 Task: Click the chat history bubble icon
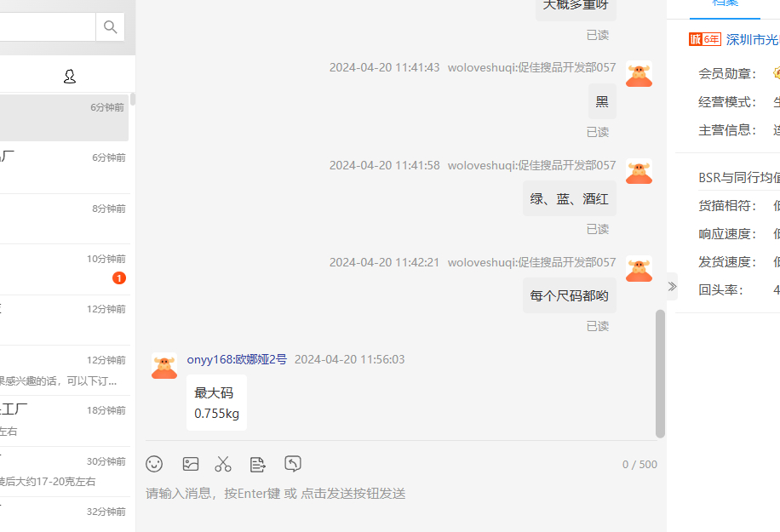pyautogui.click(x=293, y=463)
